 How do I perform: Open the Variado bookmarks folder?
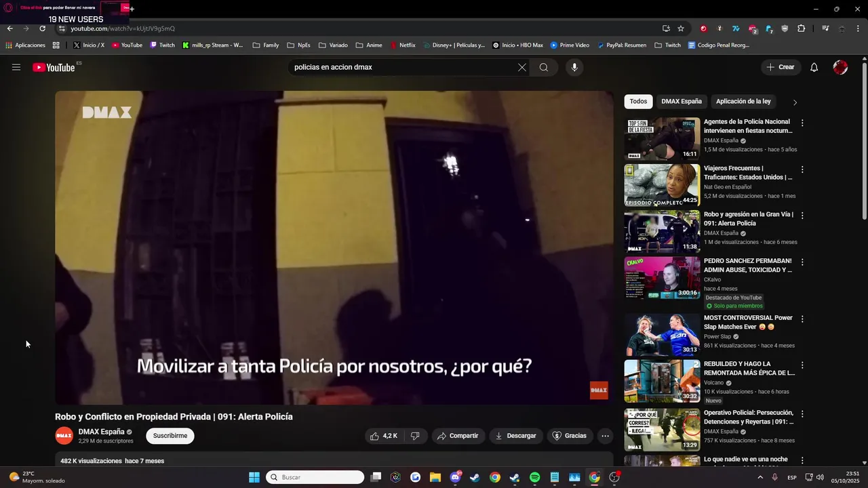pos(333,45)
